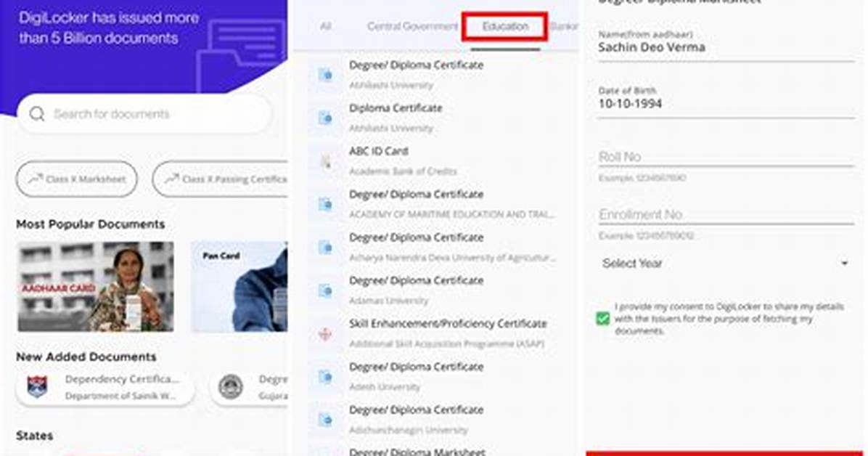This screenshot has width=868, height=456.
Task: Click the Roll No input field
Action: (726, 157)
